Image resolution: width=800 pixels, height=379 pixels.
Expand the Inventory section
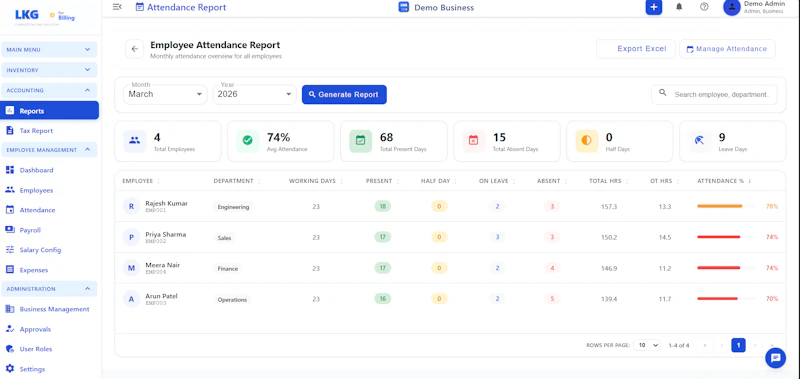coord(49,70)
